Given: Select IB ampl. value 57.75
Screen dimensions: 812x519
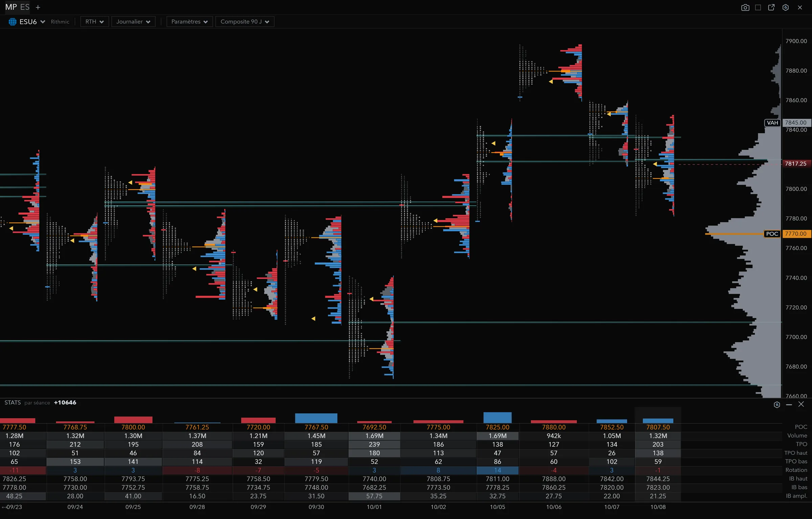Looking at the screenshot, I should pyautogui.click(x=374, y=496).
